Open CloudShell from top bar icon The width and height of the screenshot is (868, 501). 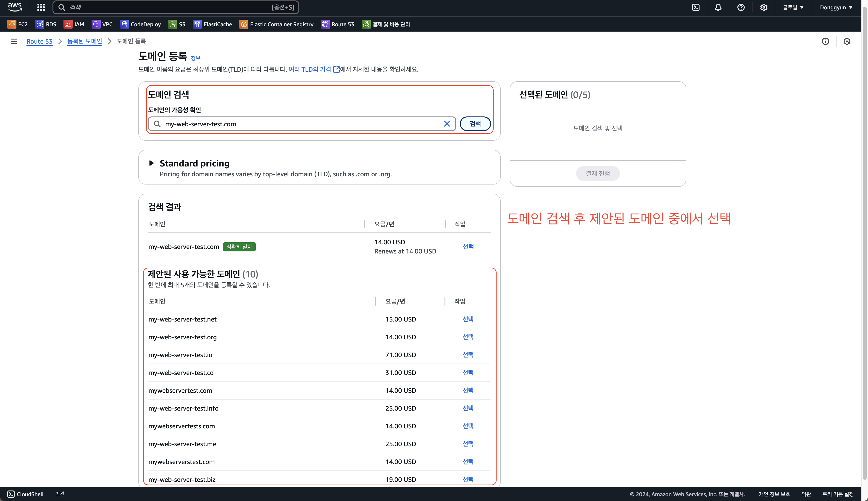tap(696, 7)
